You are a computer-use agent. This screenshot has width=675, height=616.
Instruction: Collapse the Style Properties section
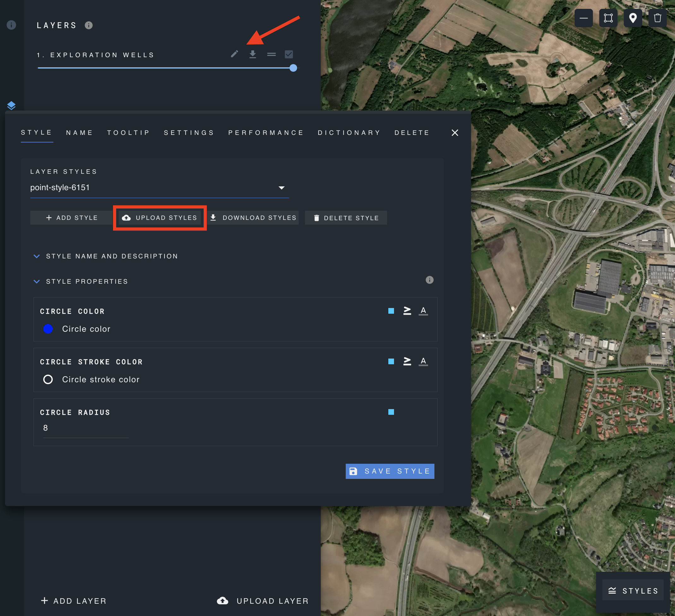(x=37, y=281)
